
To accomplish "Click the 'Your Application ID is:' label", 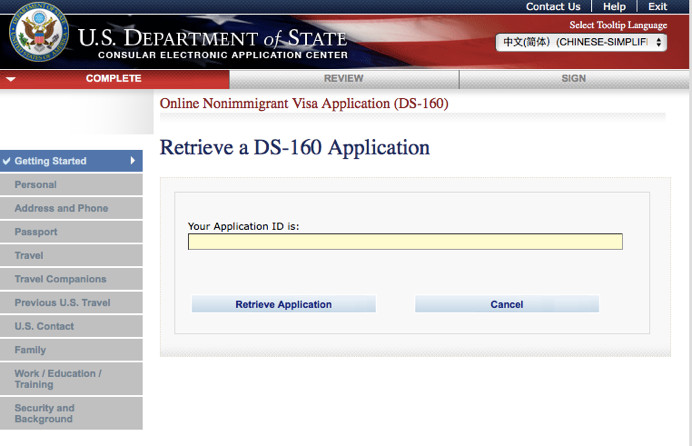I will pos(244,226).
